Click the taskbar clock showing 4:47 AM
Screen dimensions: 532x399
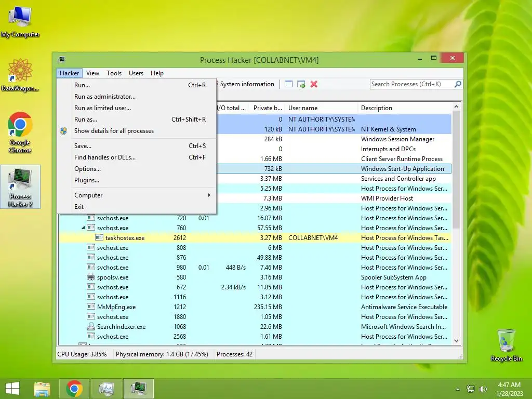point(509,389)
